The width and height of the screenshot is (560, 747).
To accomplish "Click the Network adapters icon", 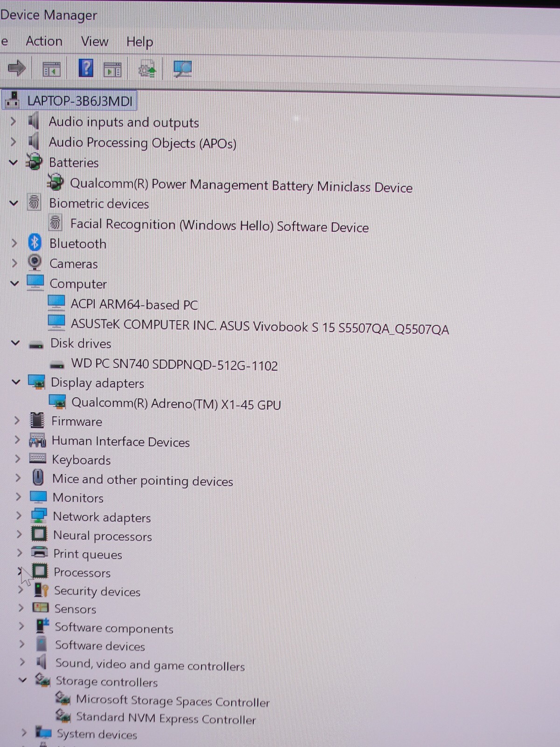I will point(39,515).
